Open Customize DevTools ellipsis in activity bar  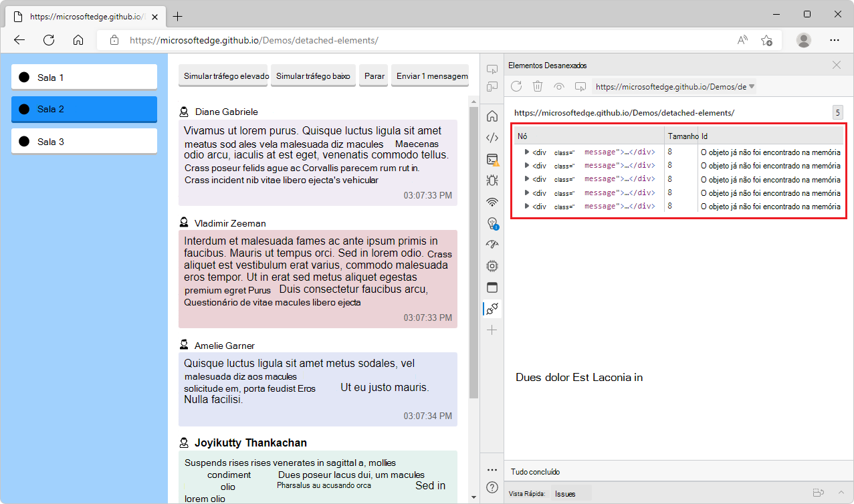coord(492,470)
